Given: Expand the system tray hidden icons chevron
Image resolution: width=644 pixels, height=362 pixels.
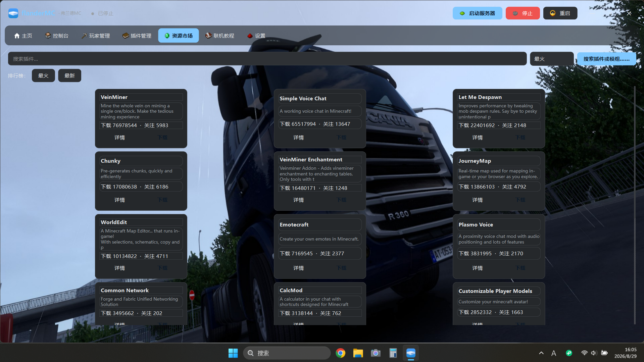Looking at the screenshot, I should tap(541, 353).
